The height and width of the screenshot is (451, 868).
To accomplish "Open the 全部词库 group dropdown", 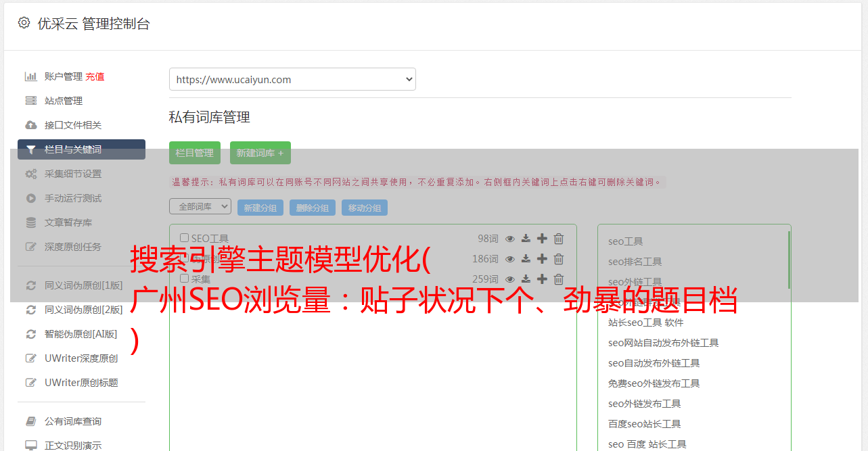I will [200, 206].
